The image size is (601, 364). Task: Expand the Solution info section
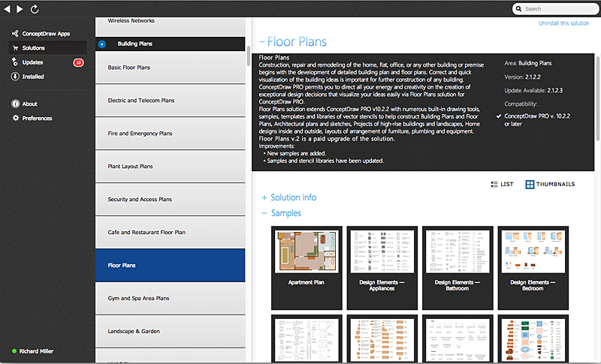pyautogui.click(x=264, y=197)
